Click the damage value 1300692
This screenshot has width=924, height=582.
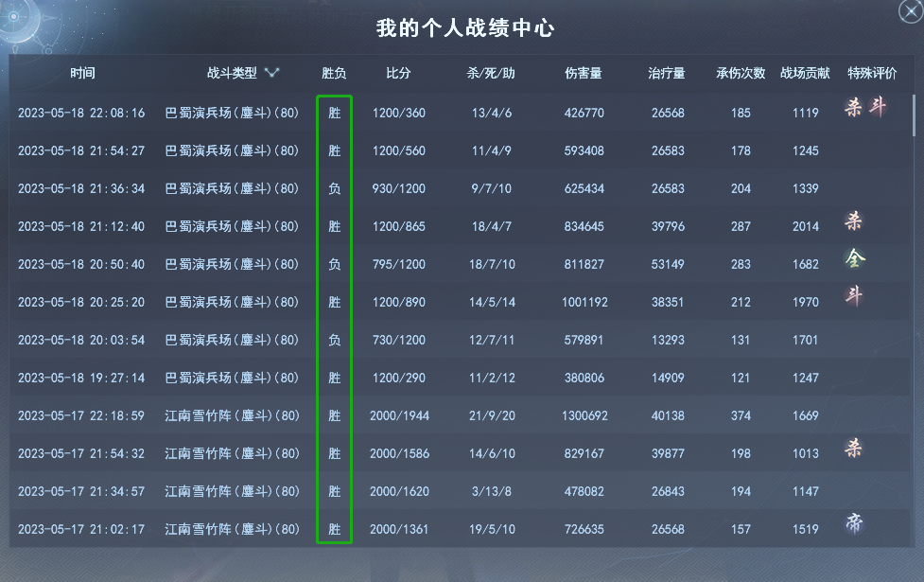pyautogui.click(x=584, y=415)
